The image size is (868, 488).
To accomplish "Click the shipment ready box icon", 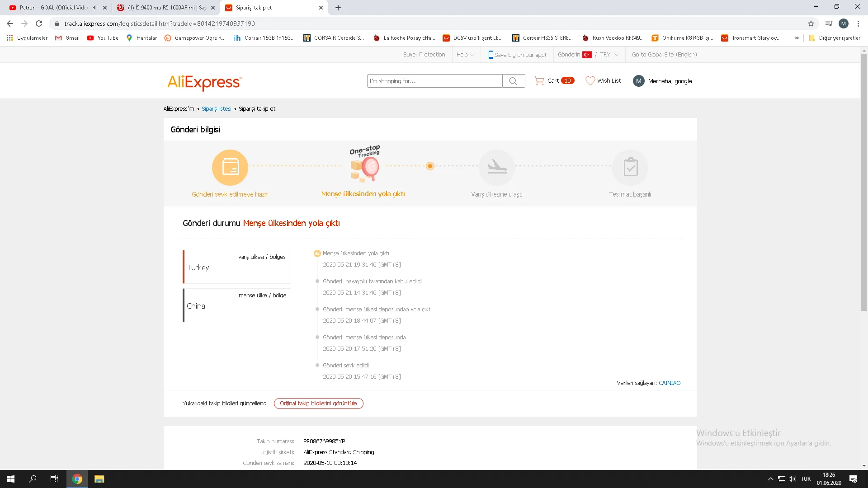I will pyautogui.click(x=230, y=167).
